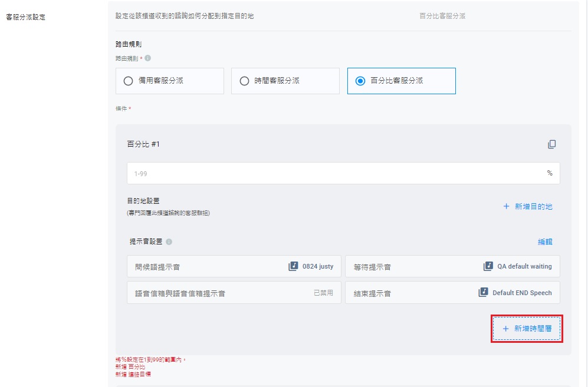Select the 時間客服分派 radio option

(x=285, y=81)
